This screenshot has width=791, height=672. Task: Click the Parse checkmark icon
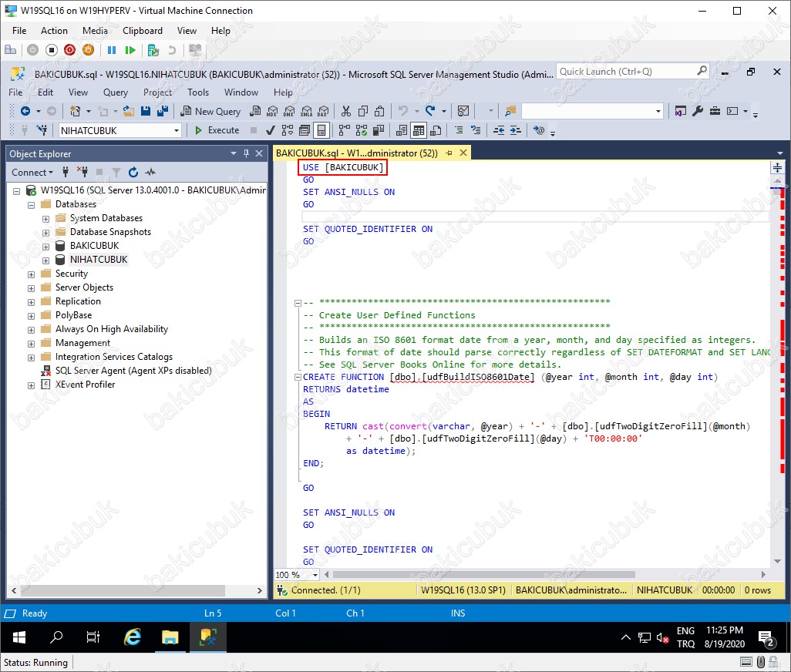pyautogui.click(x=271, y=130)
